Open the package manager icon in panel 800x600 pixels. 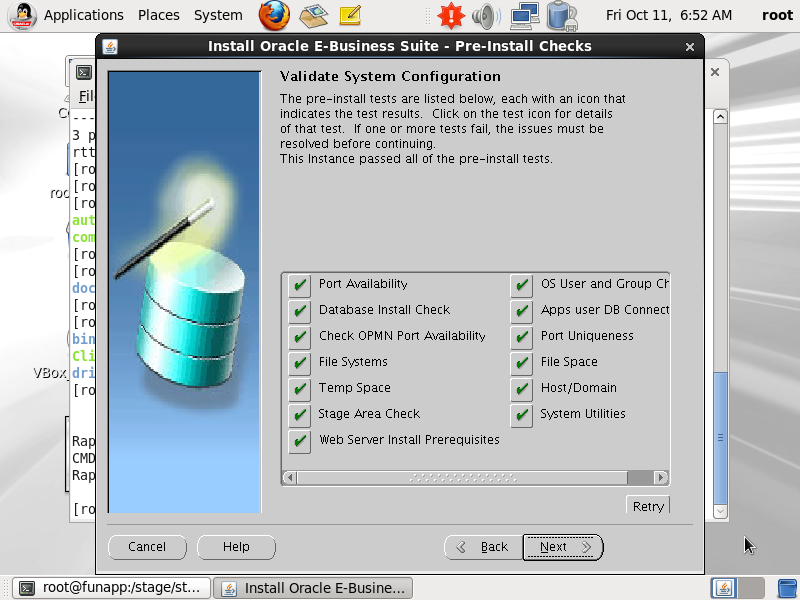coord(314,15)
